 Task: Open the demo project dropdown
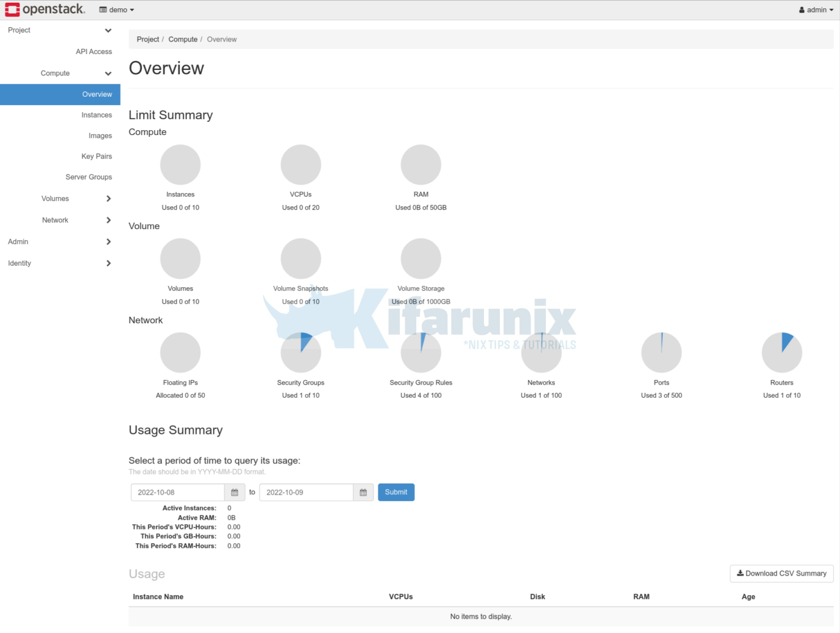116,9
